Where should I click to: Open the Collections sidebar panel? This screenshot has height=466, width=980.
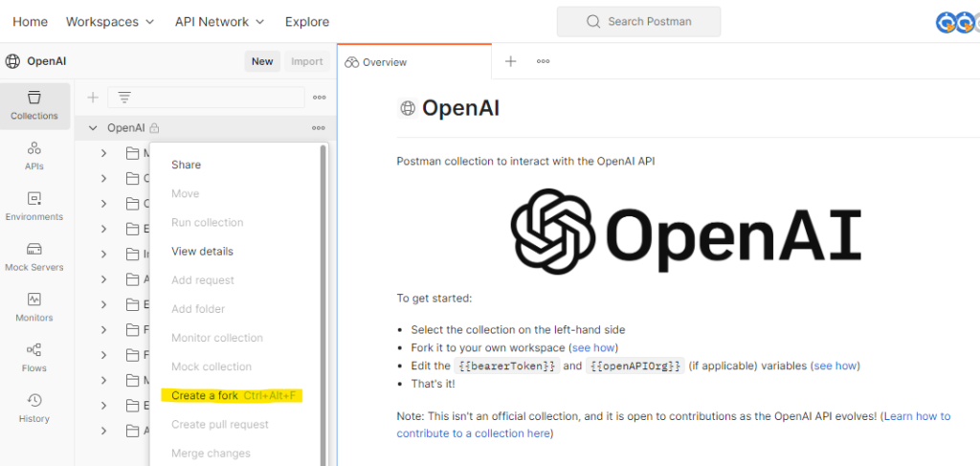click(x=34, y=105)
